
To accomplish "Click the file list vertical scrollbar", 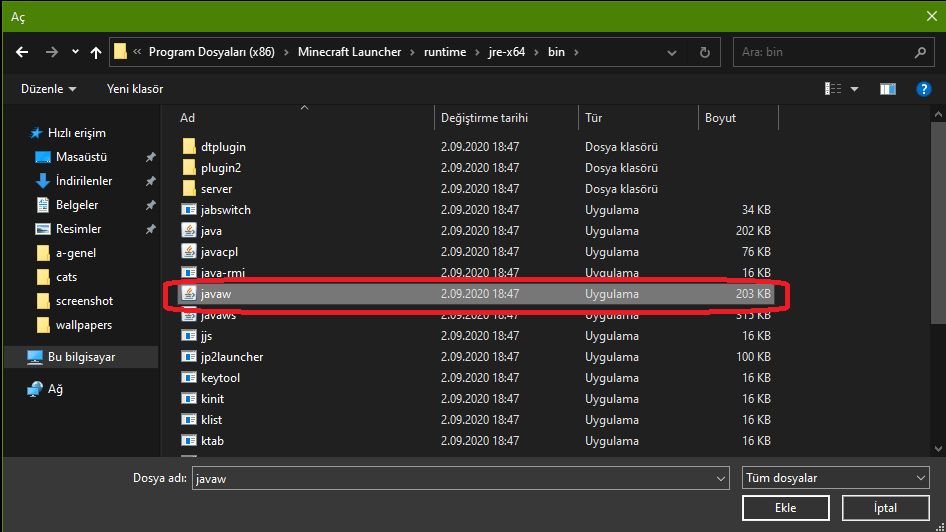I will (x=938, y=223).
